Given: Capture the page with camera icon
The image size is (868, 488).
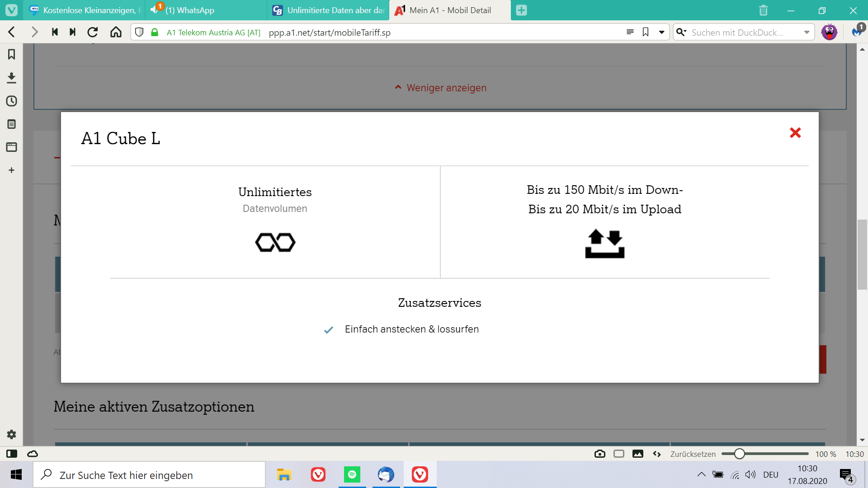Looking at the screenshot, I should pyautogui.click(x=600, y=454).
